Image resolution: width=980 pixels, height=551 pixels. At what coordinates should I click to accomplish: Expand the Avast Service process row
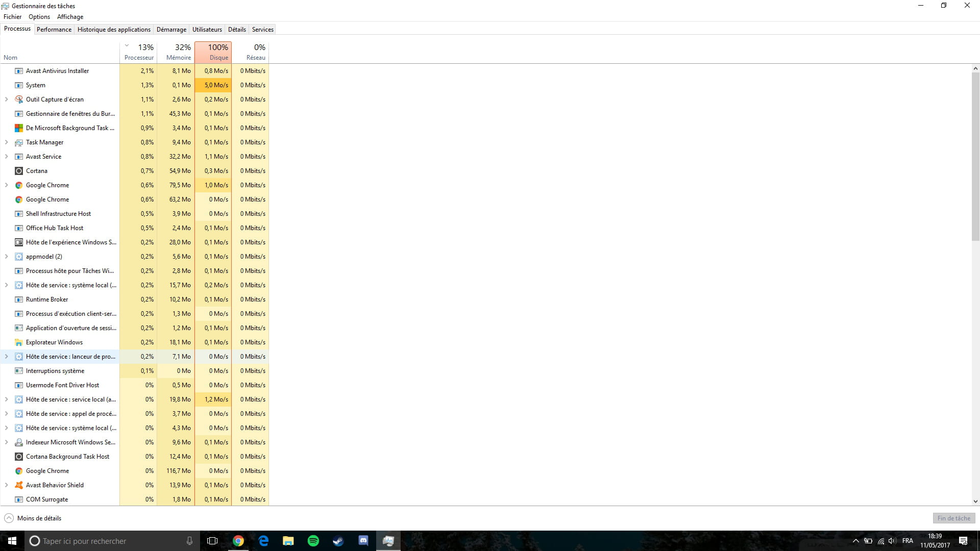[7, 157]
